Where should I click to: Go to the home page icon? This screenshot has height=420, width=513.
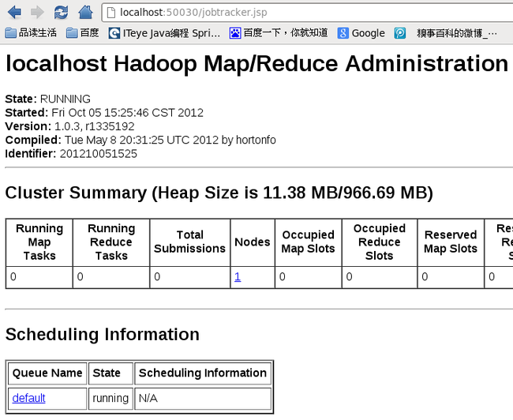point(86,12)
